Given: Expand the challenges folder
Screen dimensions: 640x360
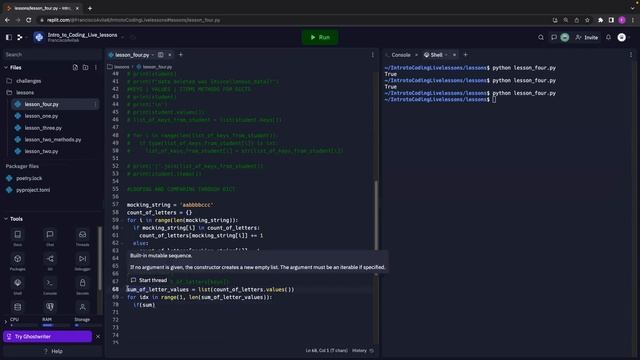Looking at the screenshot, I should (28, 81).
